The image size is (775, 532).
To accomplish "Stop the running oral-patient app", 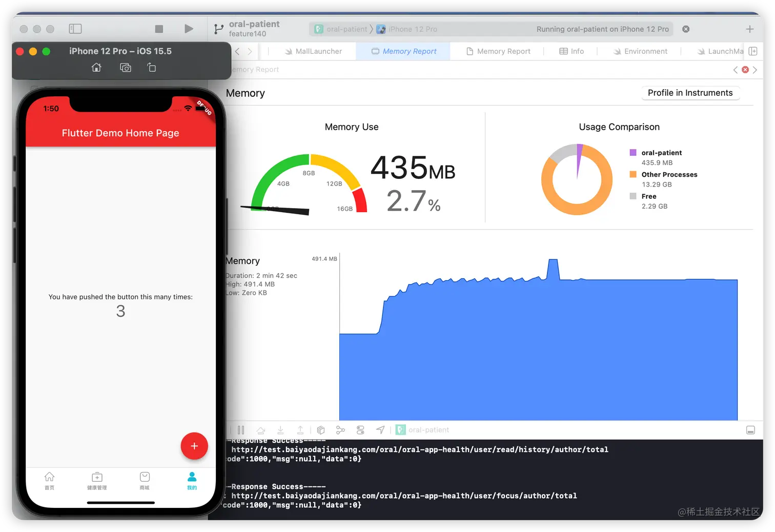I will pos(159,29).
